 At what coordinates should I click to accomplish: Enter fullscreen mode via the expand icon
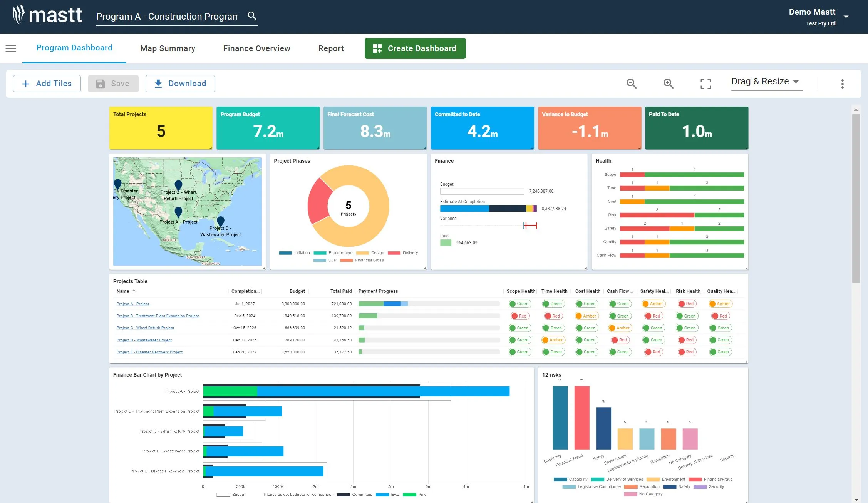705,84
